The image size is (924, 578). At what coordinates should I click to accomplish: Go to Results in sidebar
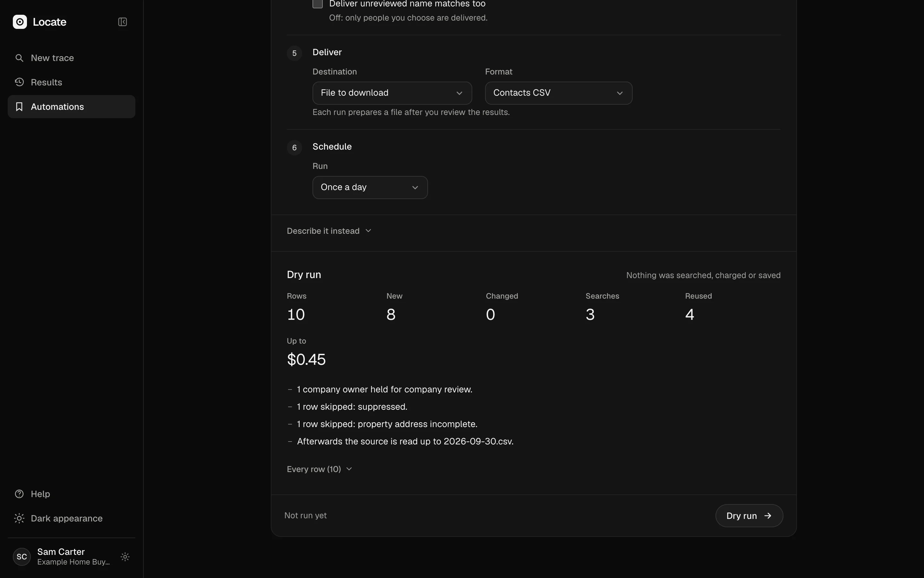tap(72, 82)
